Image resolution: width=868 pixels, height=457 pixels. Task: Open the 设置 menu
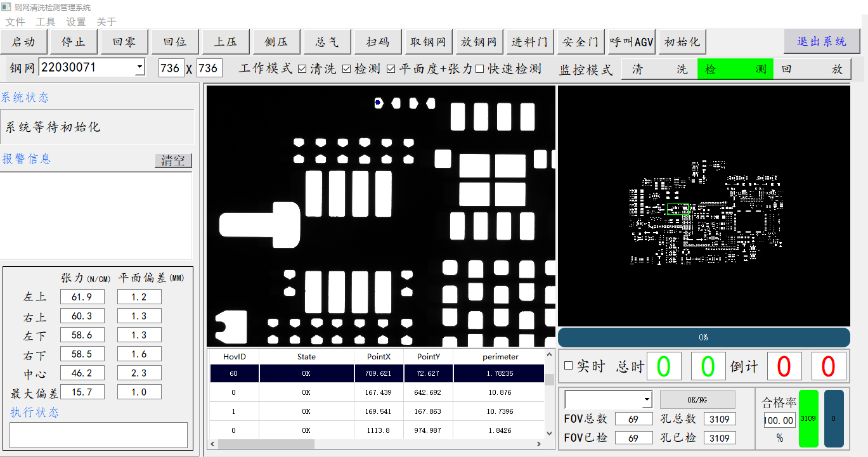click(76, 22)
